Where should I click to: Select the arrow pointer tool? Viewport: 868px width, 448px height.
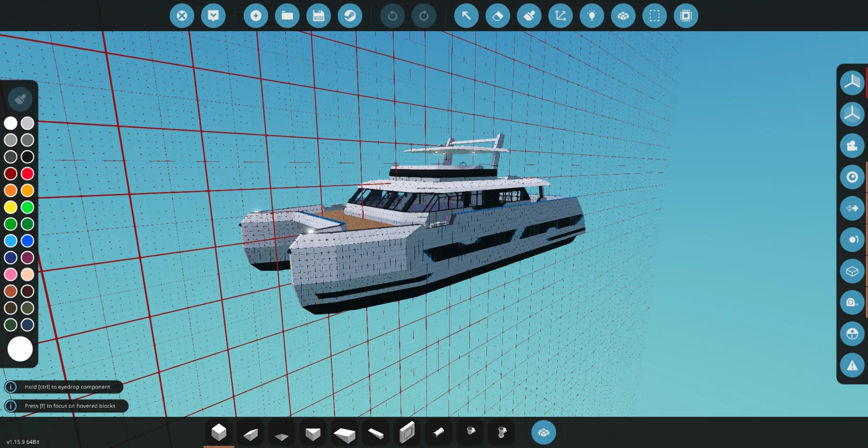point(466,16)
